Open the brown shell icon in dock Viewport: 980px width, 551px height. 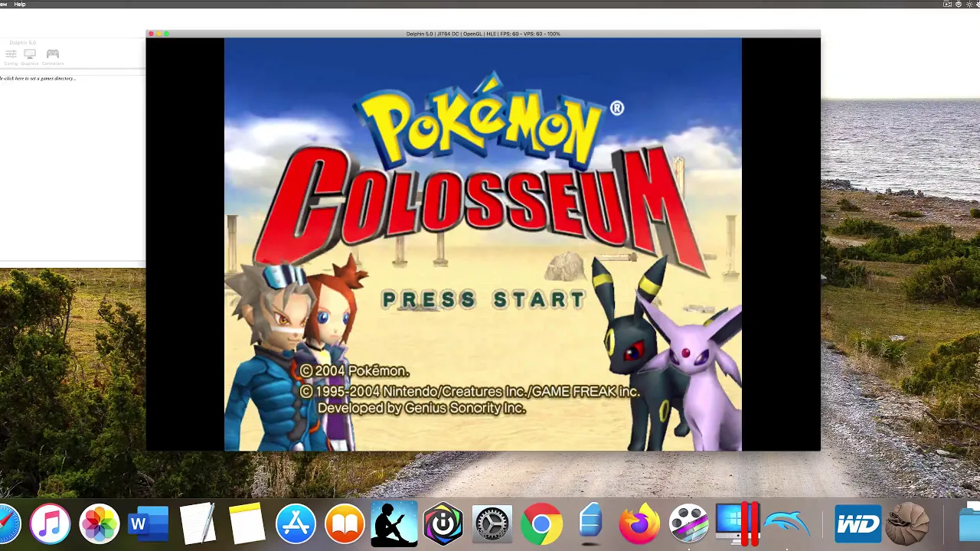(908, 524)
